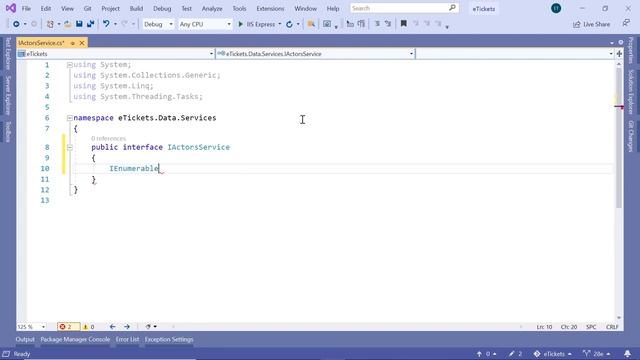Click the Save All toolbar icon

pos(90,24)
